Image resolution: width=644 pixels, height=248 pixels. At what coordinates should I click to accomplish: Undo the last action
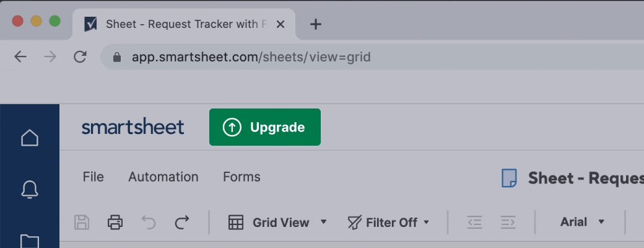click(149, 222)
